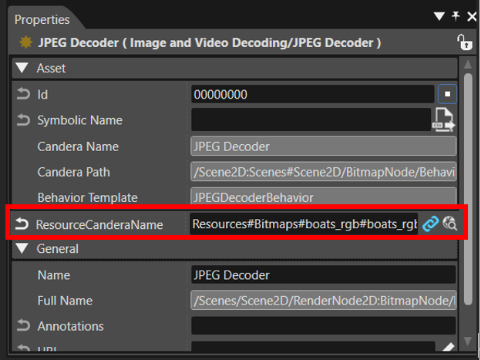Select the Properties tab
The width and height of the screenshot is (480, 360).
coord(42,19)
